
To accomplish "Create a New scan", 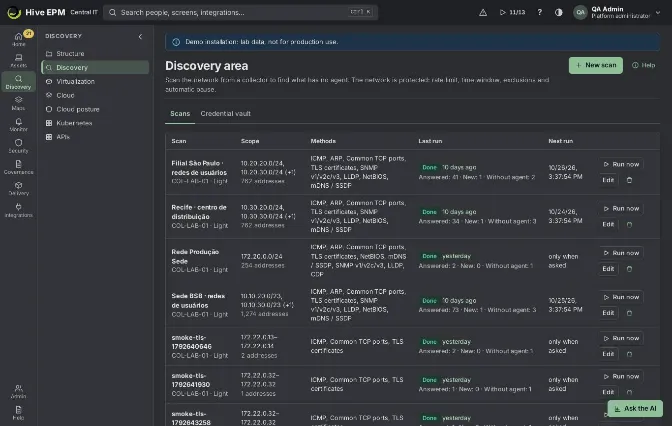I will click(x=596, y=65).
